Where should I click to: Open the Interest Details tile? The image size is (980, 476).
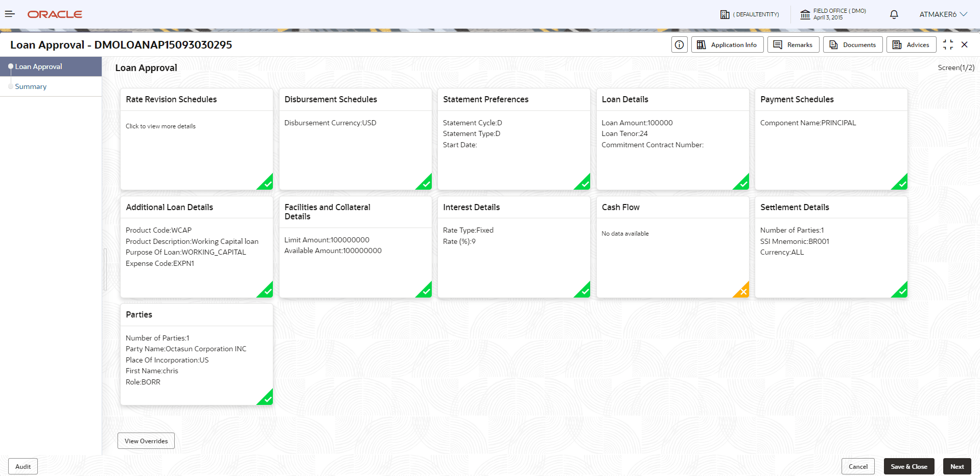point(514,247)
